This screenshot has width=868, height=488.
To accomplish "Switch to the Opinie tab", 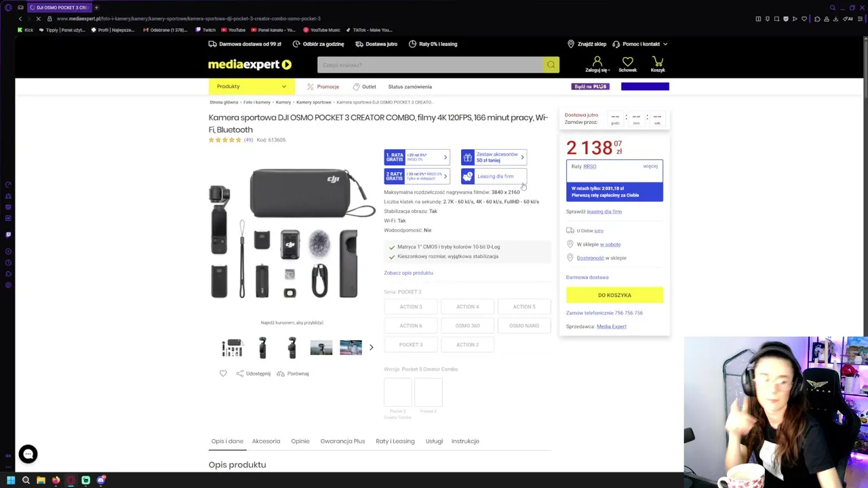I will (x=300, y=441).
